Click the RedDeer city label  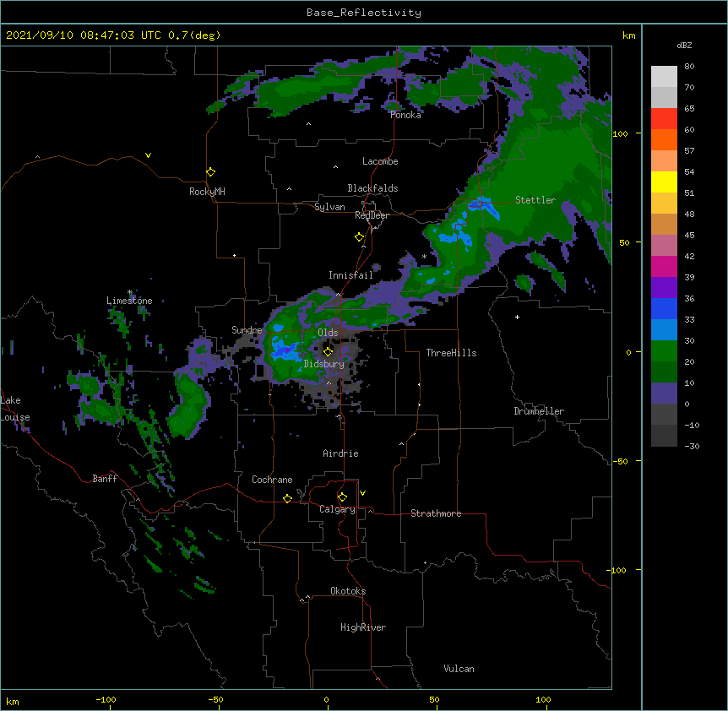372,215
